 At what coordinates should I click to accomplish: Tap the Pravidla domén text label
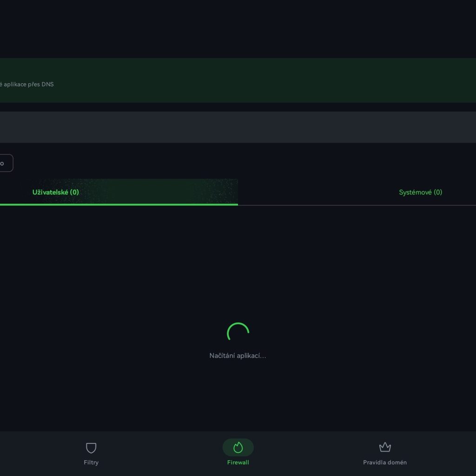pos(384,463)
